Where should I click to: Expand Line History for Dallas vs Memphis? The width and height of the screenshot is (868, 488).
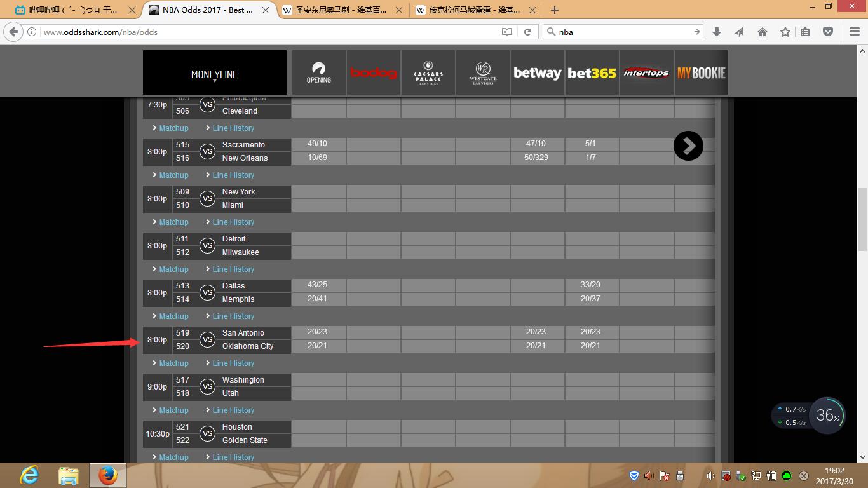tap(233, 316)
